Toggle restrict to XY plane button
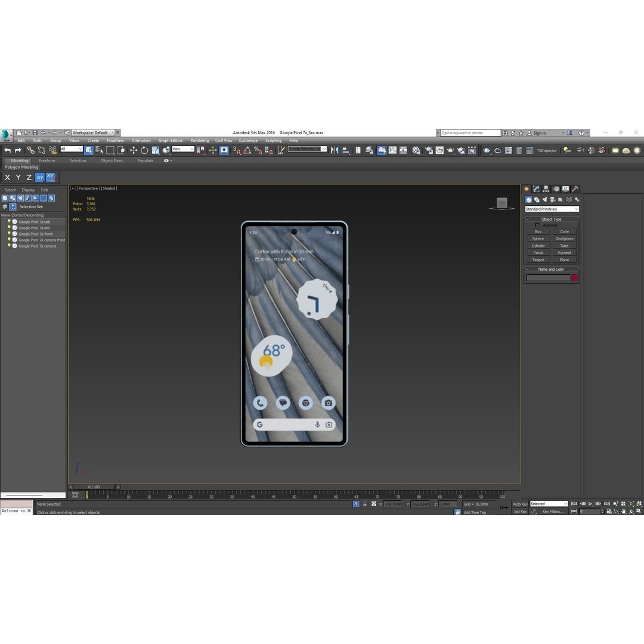Viewport: 644px width, 644px height. pyautogui.click(x=39, y=178)
